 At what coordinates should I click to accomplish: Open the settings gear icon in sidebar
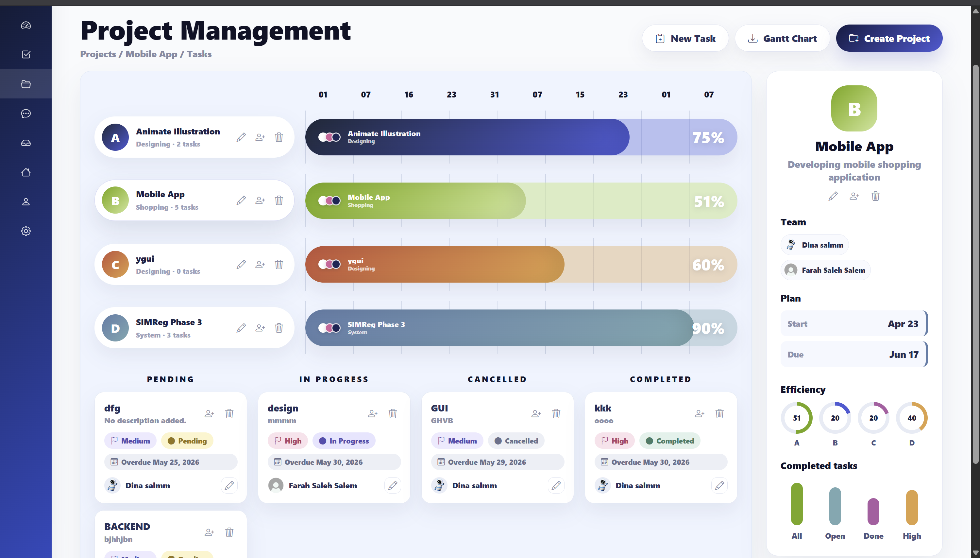[x=25, y=231]
